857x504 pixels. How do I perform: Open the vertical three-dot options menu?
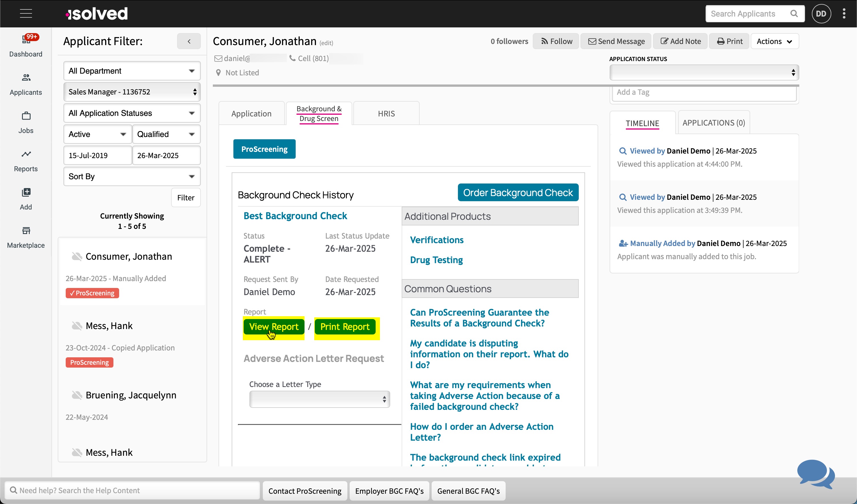844,14
